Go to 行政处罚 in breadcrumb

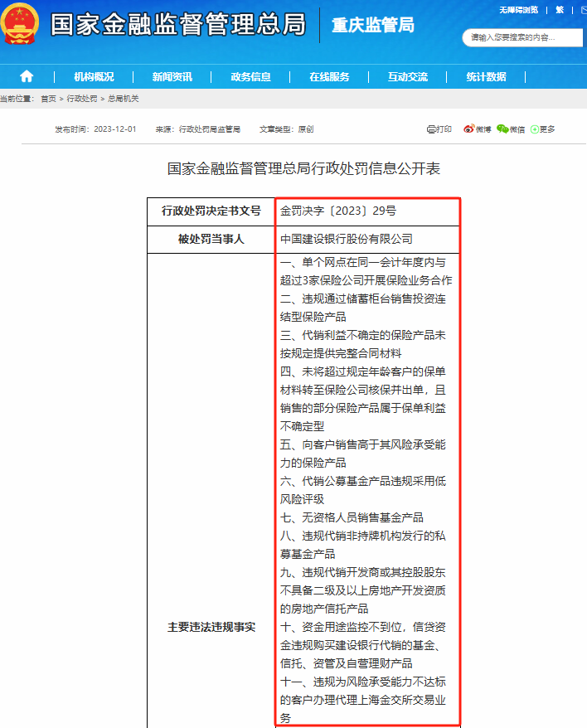(82, 99)
